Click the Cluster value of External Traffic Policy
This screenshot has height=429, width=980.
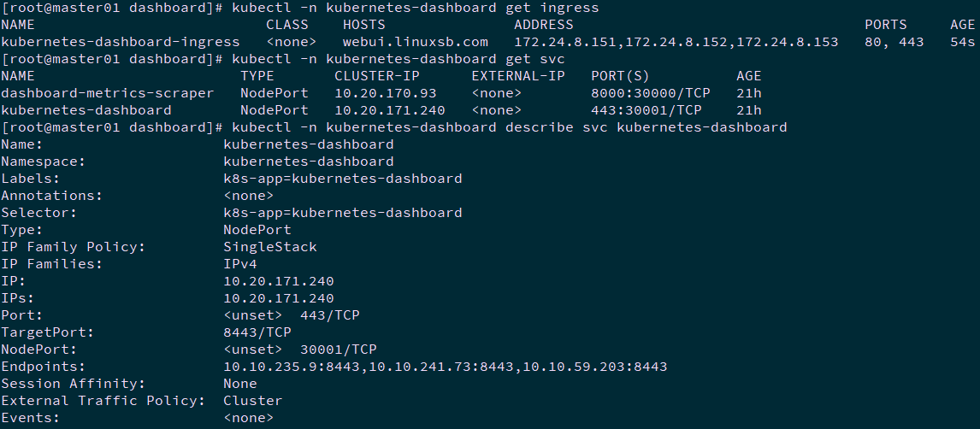[252, 401]
